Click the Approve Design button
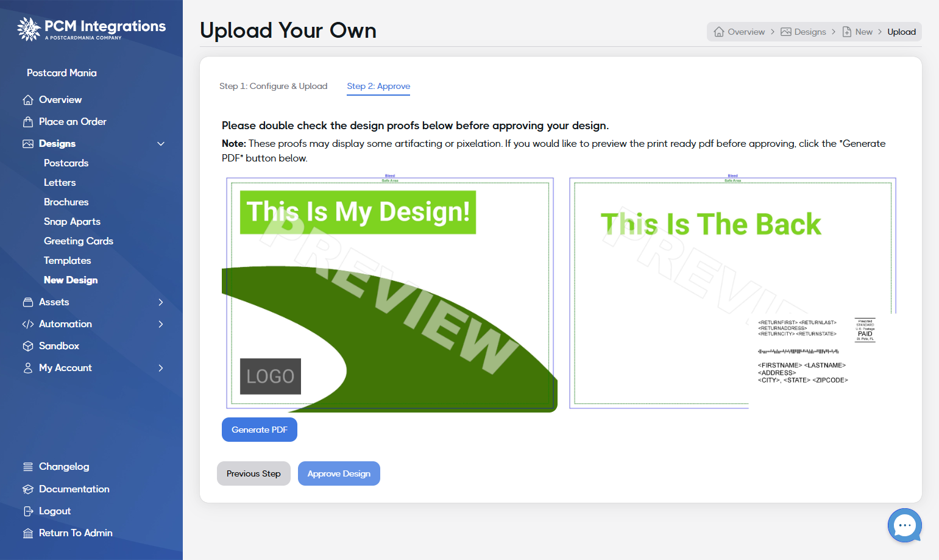Viewport: 939px width, 560px height. [x=339, y=473]
